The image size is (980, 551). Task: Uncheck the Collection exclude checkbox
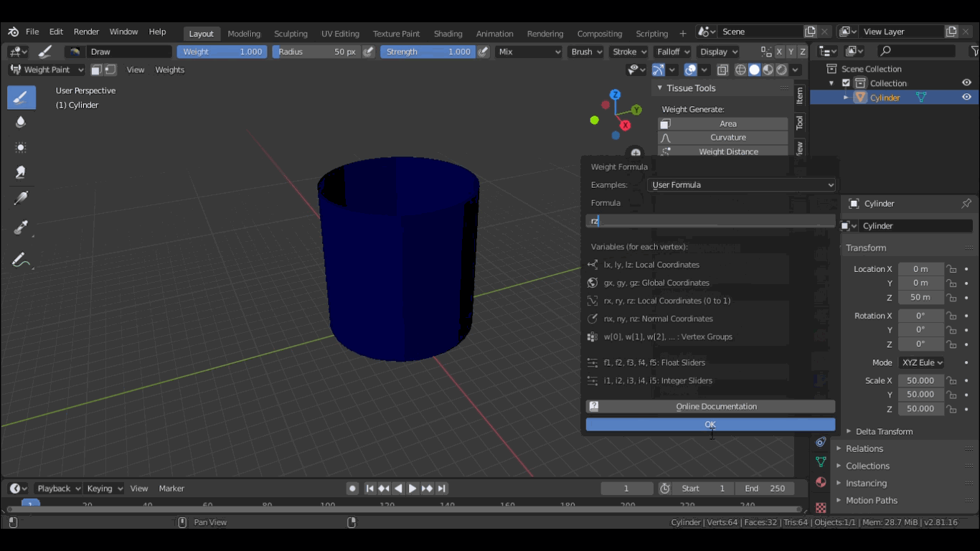click(x=846, y=83)
